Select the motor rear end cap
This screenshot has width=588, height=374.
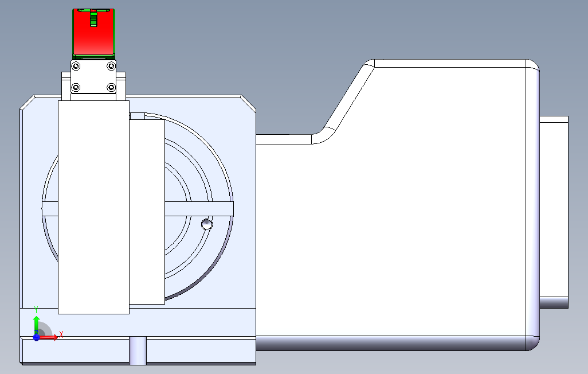point(554,212)
